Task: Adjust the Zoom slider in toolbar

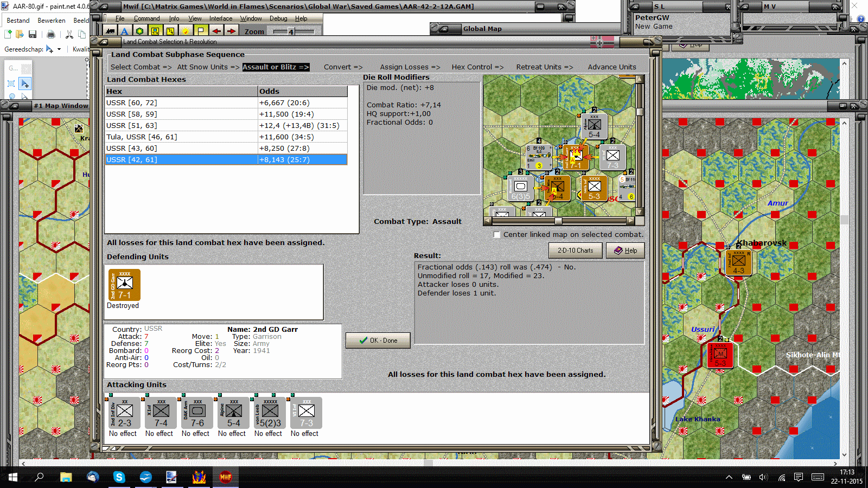Action: pos(291,31)
